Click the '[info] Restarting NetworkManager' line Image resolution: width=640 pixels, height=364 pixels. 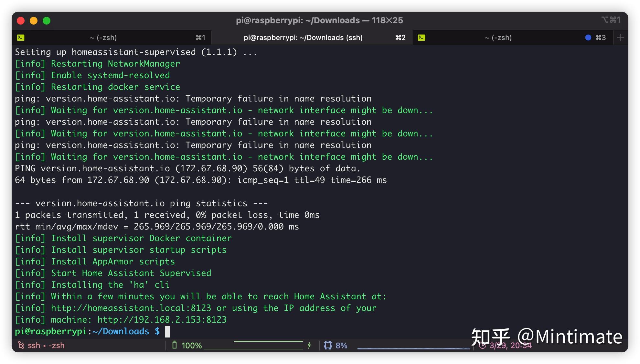pyautogui.click(x=97, y=64)
